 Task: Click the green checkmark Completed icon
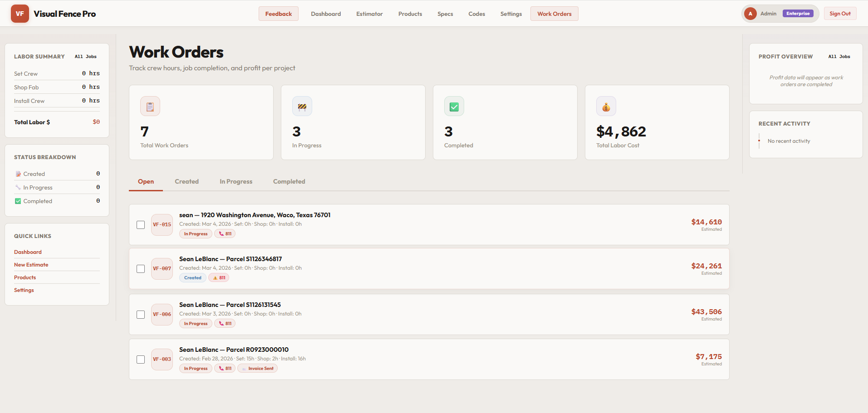454,107
